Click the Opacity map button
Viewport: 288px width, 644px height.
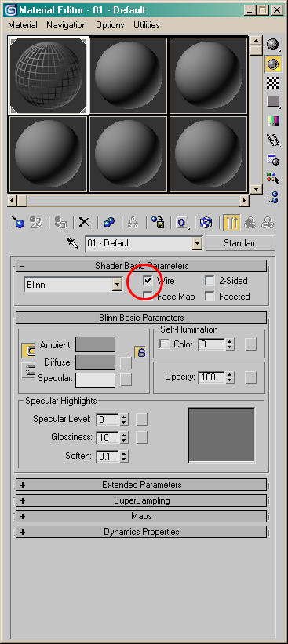250,377
